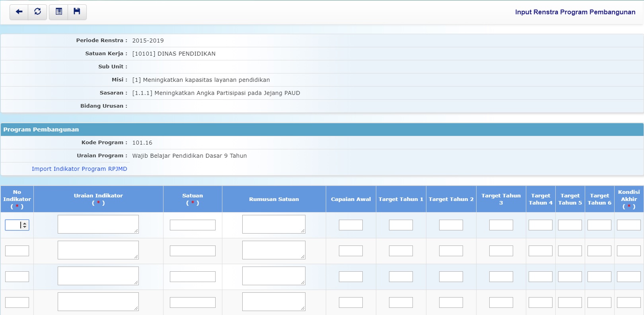
Task: Click Target Tahun 5 field in first row
Action: tap(570, 225)
